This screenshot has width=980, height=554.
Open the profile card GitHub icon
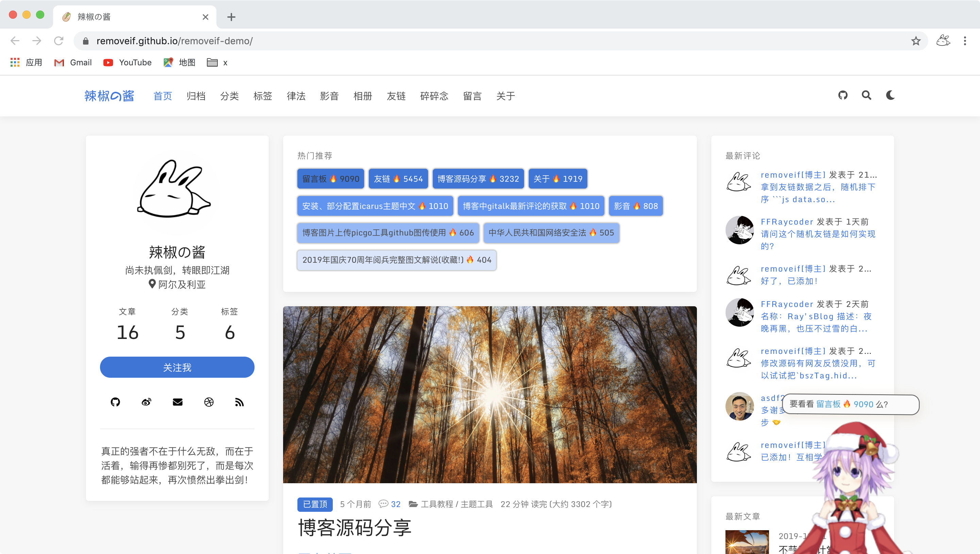click(115, 402)
